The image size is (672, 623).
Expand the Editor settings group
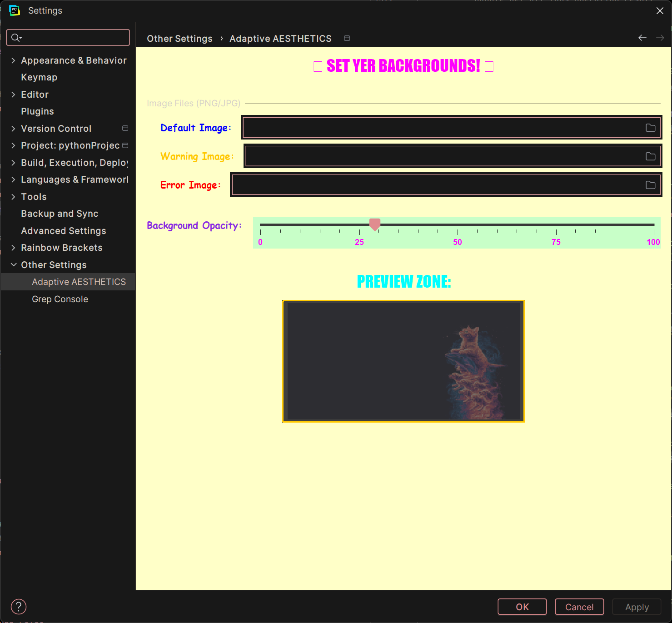13,95
